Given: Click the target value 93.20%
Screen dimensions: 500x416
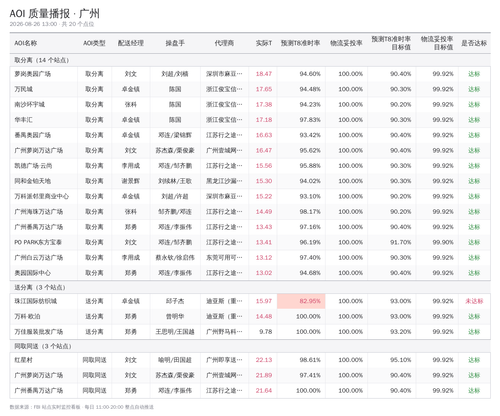Looking at the screenshot, I should [x=401, y=332].
